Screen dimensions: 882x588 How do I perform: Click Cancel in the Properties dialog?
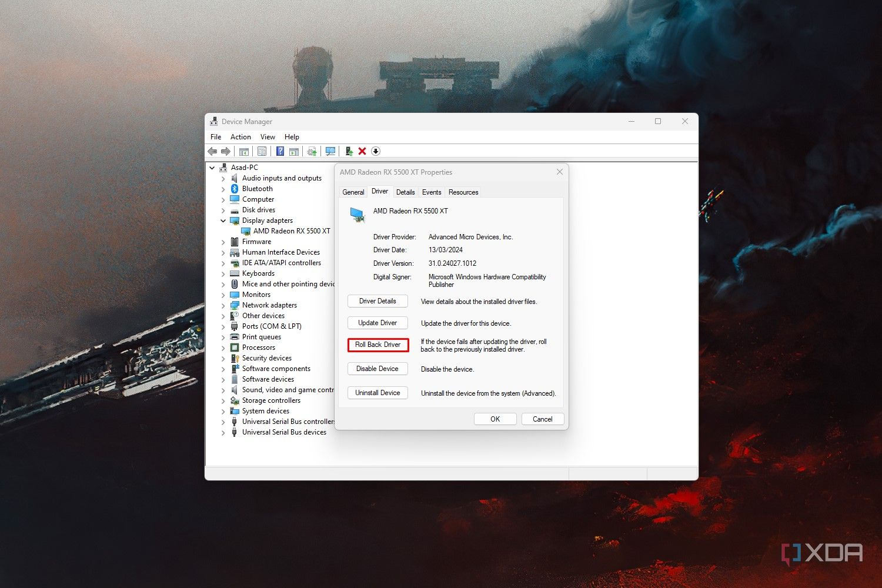click(x=542, y=419)
